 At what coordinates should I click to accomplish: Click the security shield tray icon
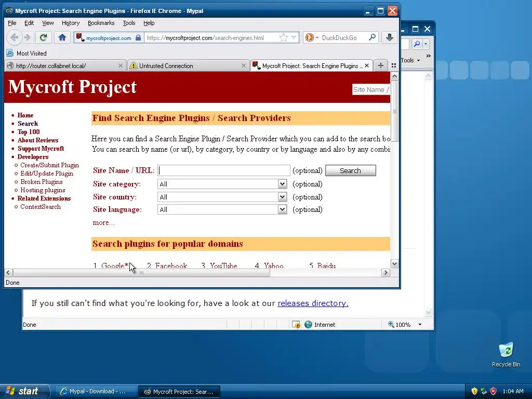[x=474, y=391]
